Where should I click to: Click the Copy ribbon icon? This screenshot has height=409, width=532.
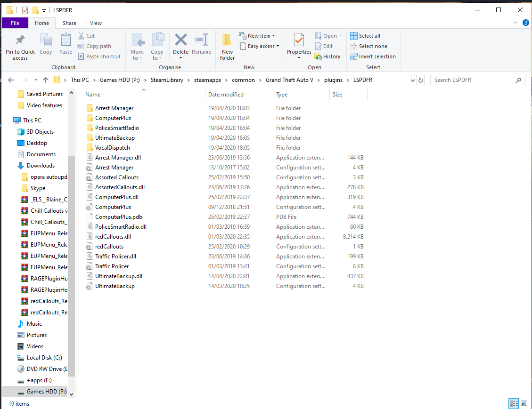[46, 44]
